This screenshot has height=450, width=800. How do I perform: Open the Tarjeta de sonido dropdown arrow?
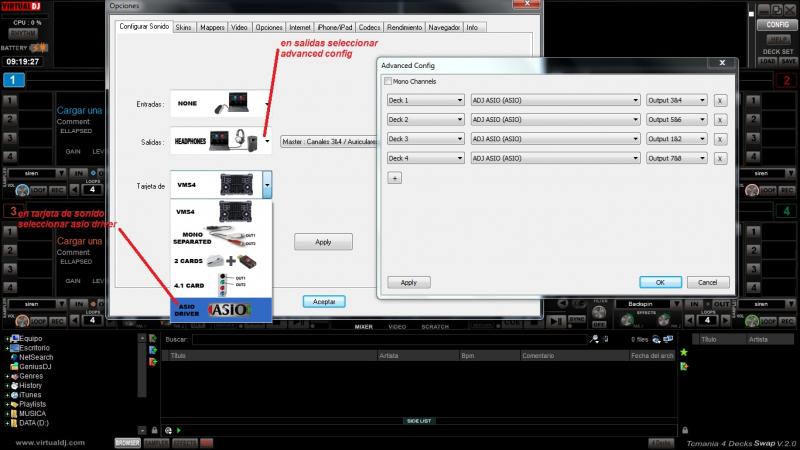pyautogui.click(x=267, y=185)
